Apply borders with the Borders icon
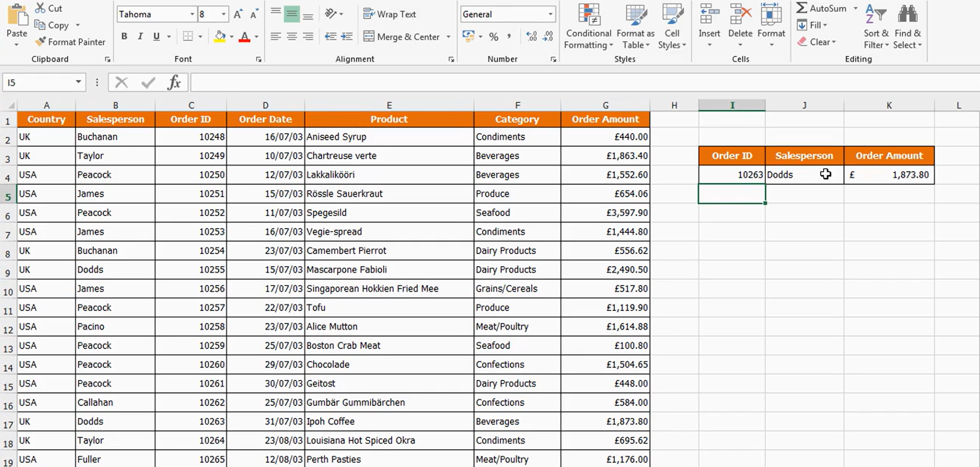 click(x=188, y=36)
